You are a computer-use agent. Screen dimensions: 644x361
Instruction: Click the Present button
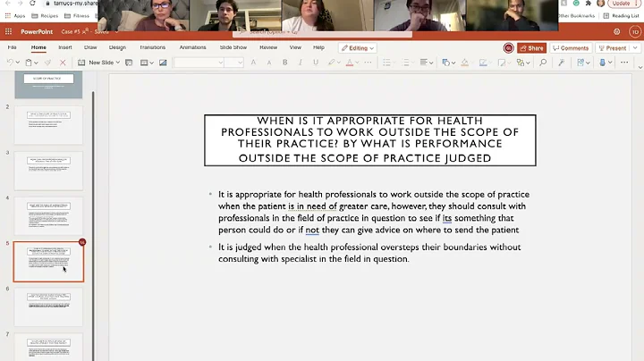coord(614,48)
